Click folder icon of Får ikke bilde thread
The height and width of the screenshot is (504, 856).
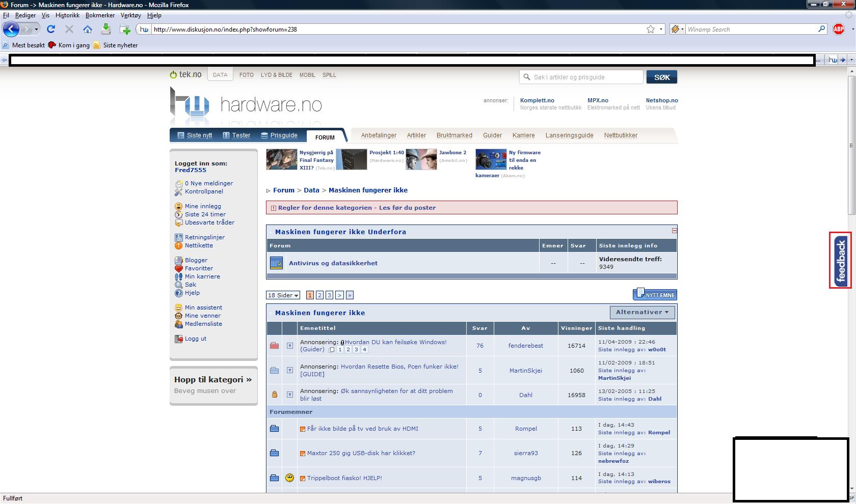coord(274,429)
